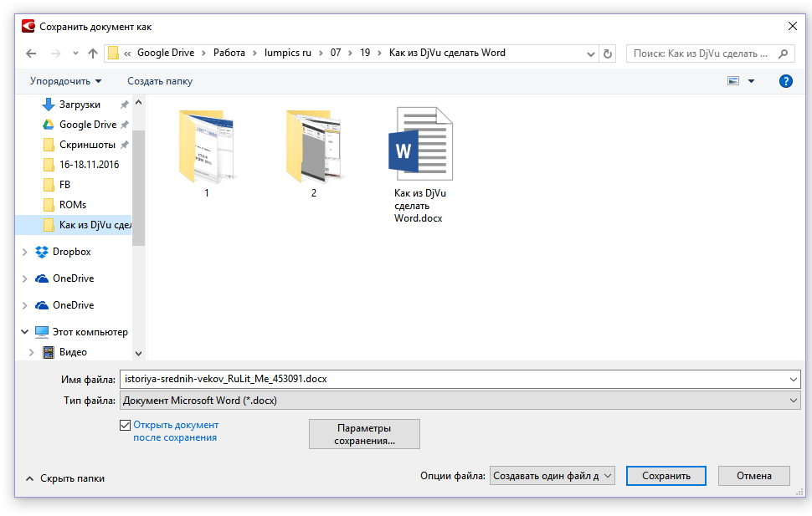
Task: Open the Опции файла dropdown
Action: [x=552, y=476]
